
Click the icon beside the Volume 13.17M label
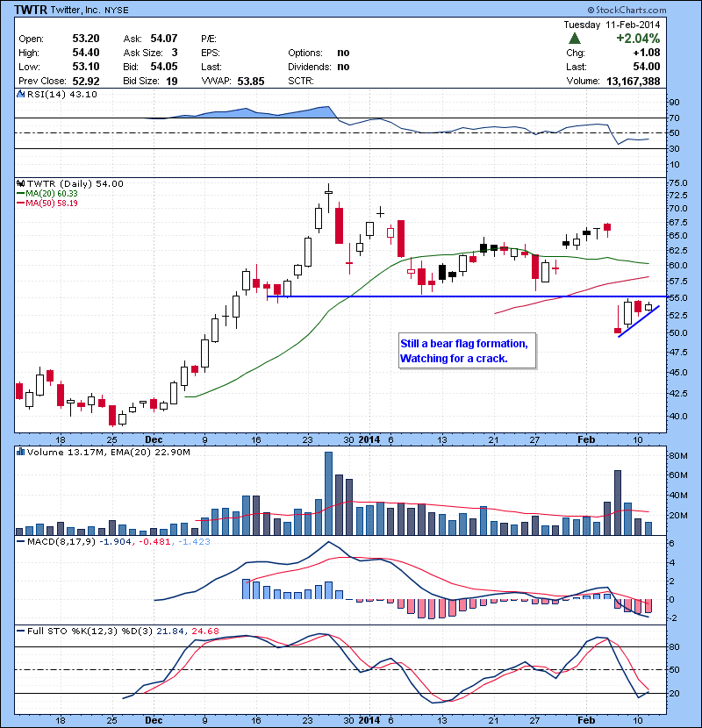point(19,452)
